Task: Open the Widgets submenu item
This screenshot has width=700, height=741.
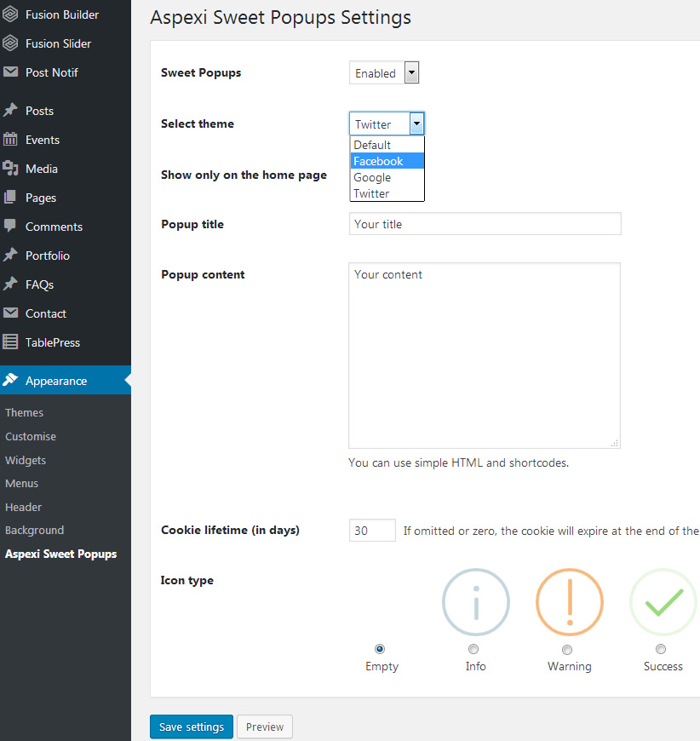Action: pos(26,460)
